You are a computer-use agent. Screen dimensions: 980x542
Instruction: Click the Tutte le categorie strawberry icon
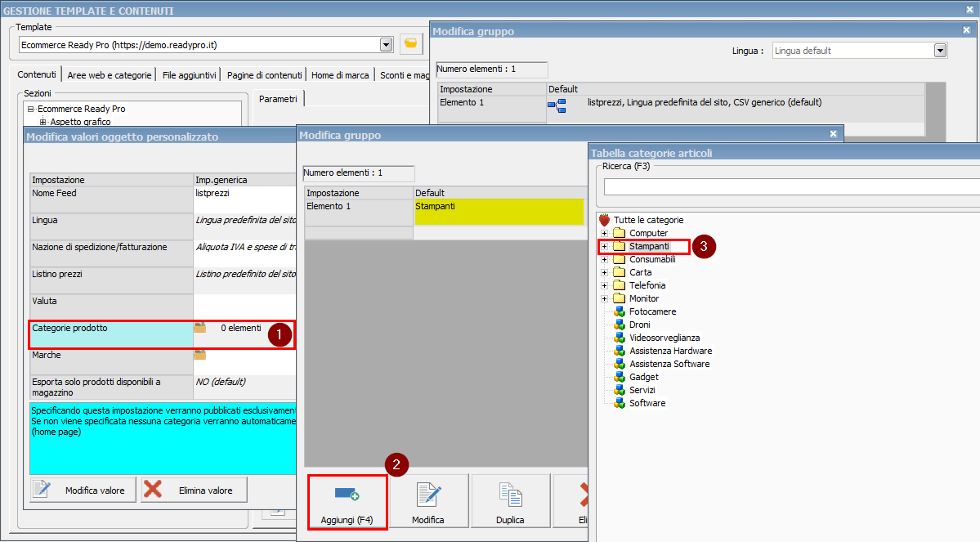pyautogui.click(x=604, y=219)
